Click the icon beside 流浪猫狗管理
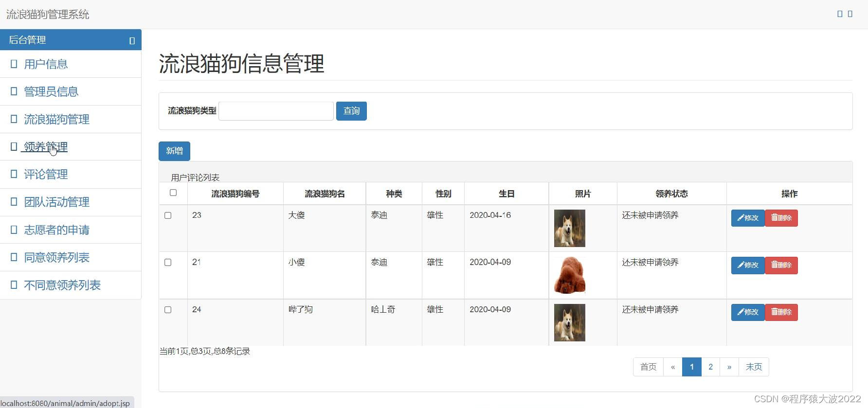This screenshot has width=868, height=408. 14,119
